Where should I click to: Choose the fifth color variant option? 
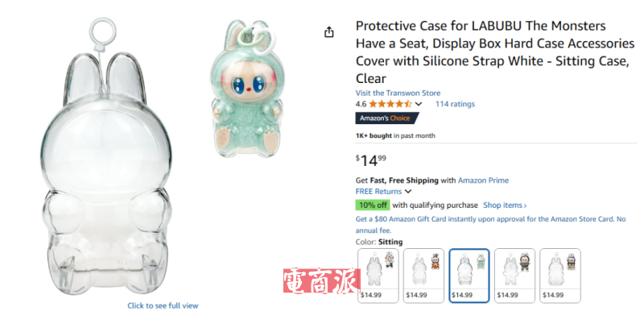click(560, 276)
